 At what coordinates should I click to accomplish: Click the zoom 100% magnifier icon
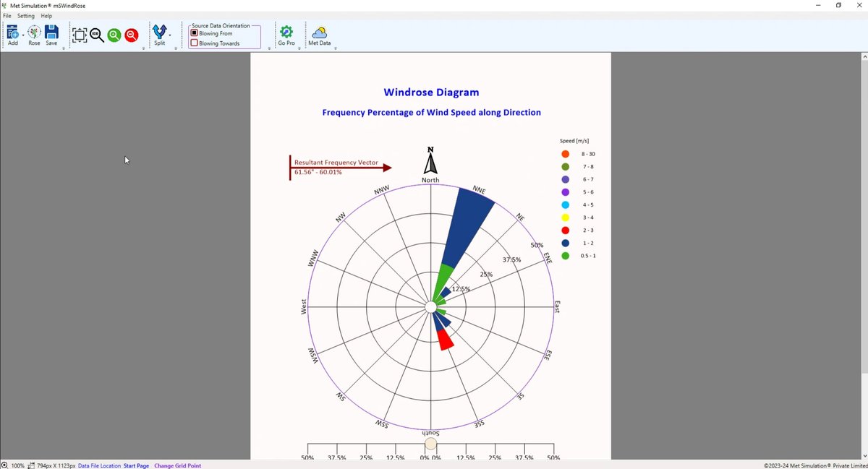click(x=97, y=35)
